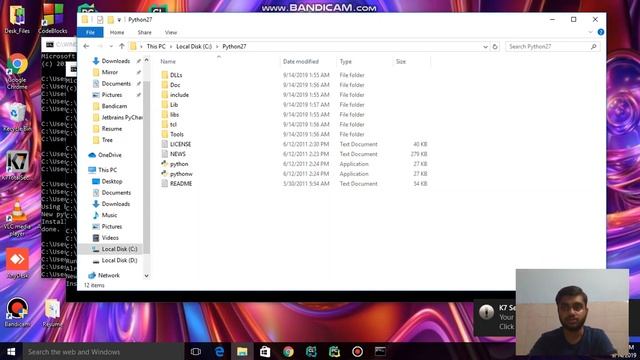This screenshot has height=360, width=640.
Task: Open File Explorer taskbar icon
Action: pyautogui.click(x=242, y=351)
